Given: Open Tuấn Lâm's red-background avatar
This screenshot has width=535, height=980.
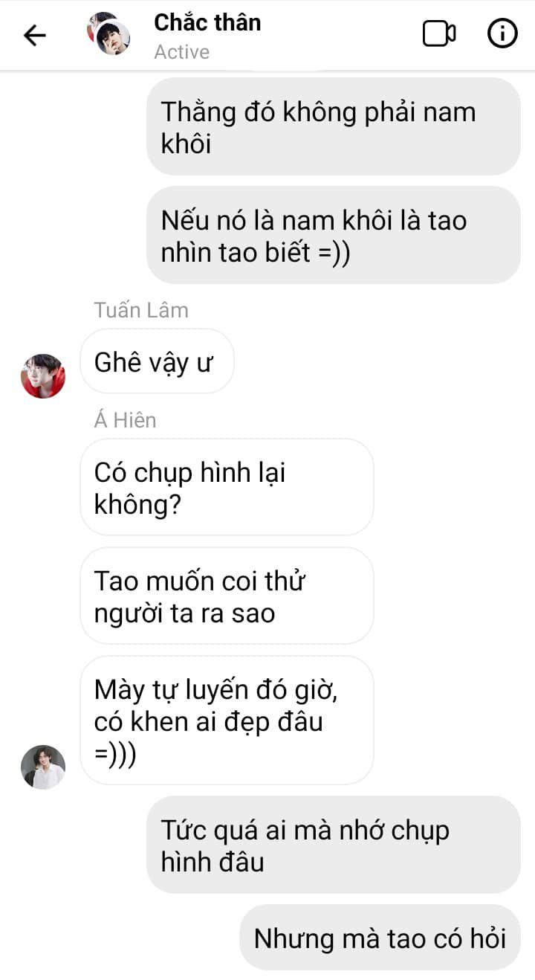Looking at the screenshot, I should click(x=43, y=376).
